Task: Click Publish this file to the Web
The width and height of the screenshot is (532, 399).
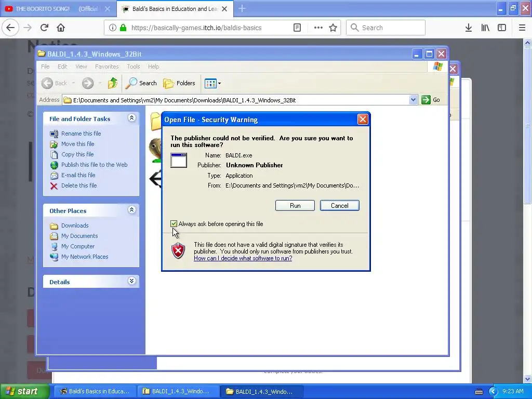Action: 95,165
